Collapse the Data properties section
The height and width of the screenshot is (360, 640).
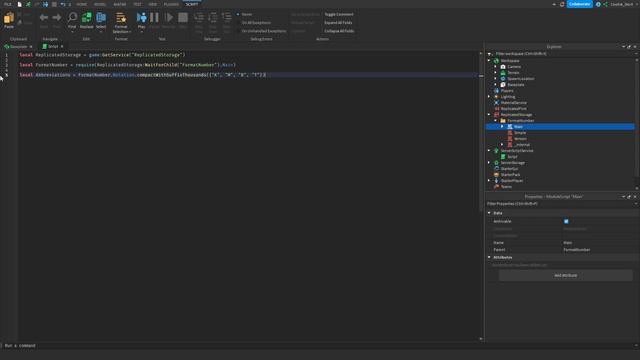[489, 213]
